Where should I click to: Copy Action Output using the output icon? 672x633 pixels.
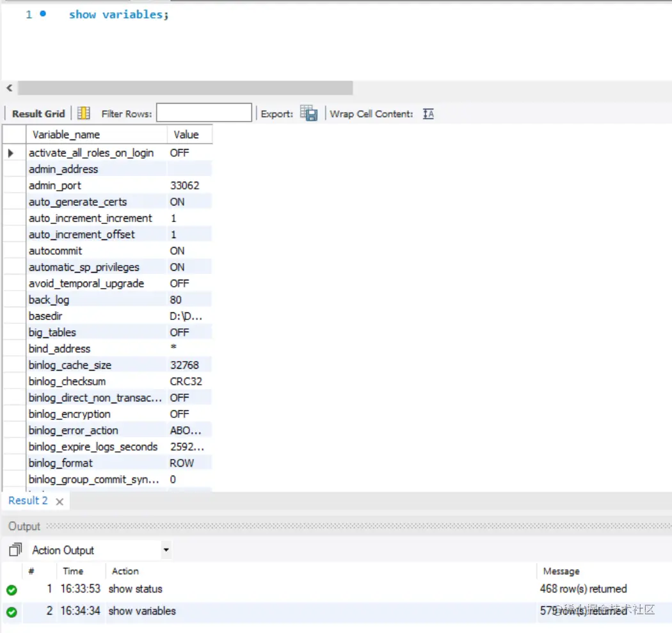point(15,549)
